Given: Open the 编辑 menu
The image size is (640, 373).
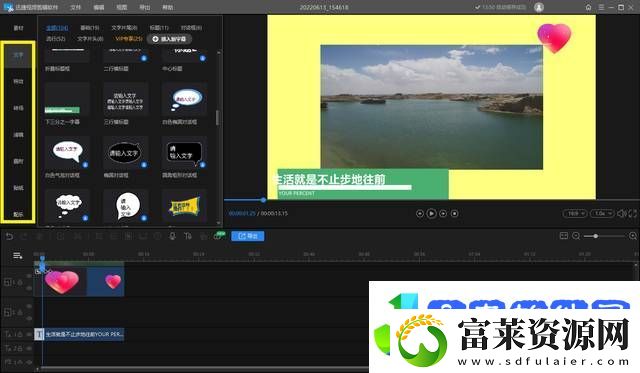Looking at the screenshot, I should tap(98, 7).
